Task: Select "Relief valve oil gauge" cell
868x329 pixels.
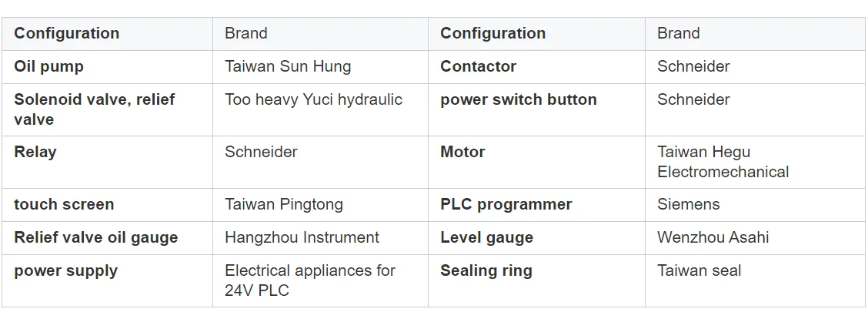Action: pos(95,238)
